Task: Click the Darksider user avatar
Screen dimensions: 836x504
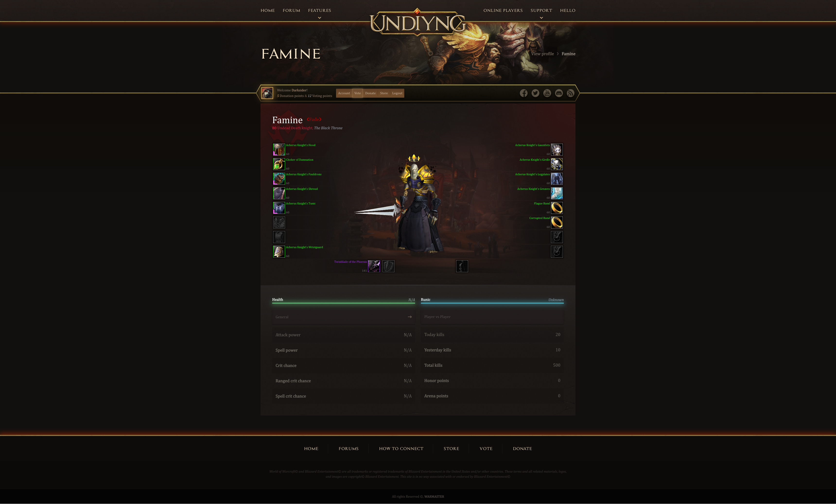Action: pyautogui.click(x=267, y=93)
